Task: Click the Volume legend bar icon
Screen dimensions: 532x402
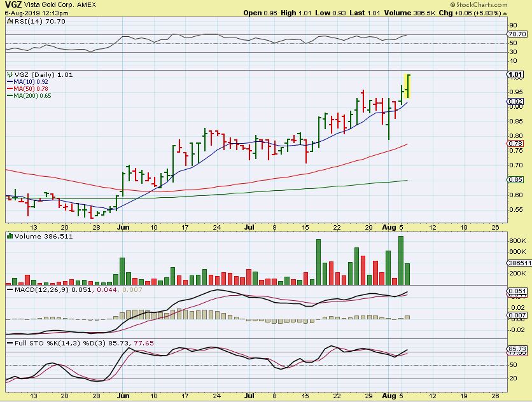Action: (x=10, y=236)
